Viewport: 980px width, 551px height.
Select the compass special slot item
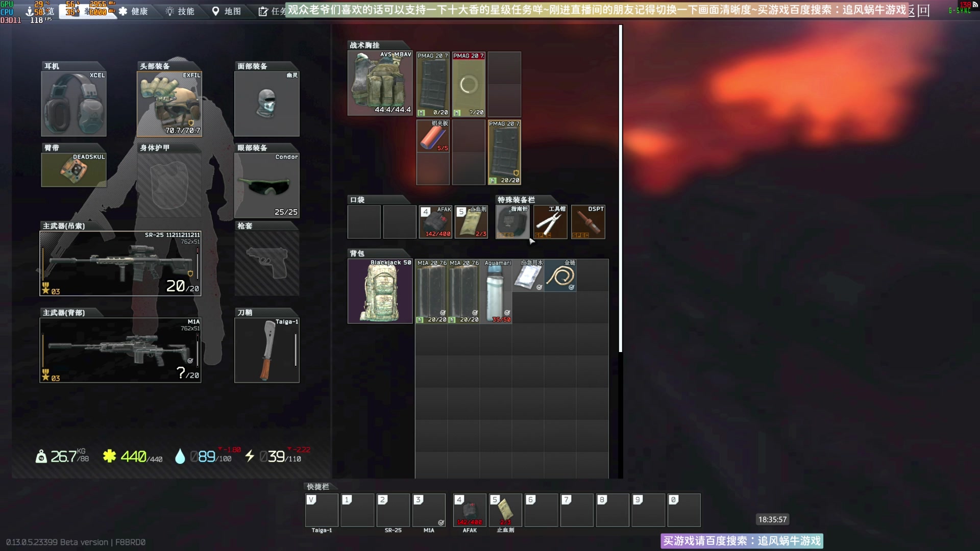coord(512,222)
